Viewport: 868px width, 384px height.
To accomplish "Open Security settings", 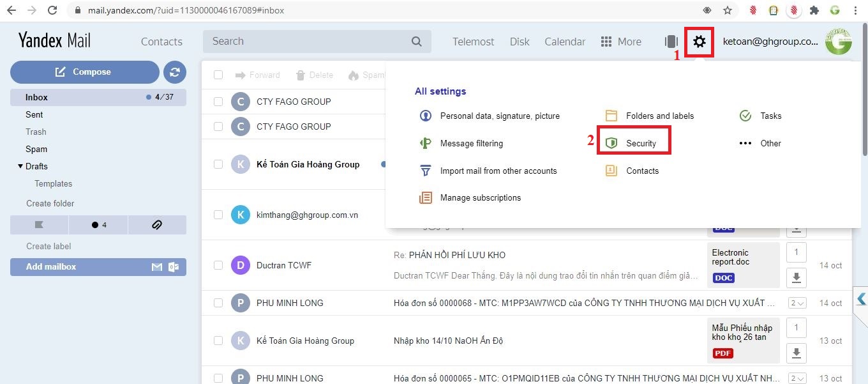I will pyautogui.click(x=631, y=143).
